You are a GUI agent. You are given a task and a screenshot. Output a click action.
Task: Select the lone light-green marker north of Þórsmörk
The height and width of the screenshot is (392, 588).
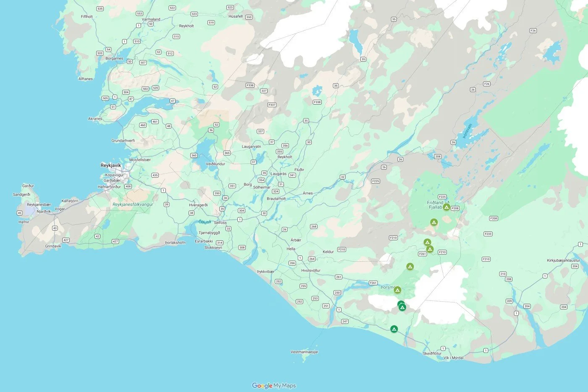[410, 267]
